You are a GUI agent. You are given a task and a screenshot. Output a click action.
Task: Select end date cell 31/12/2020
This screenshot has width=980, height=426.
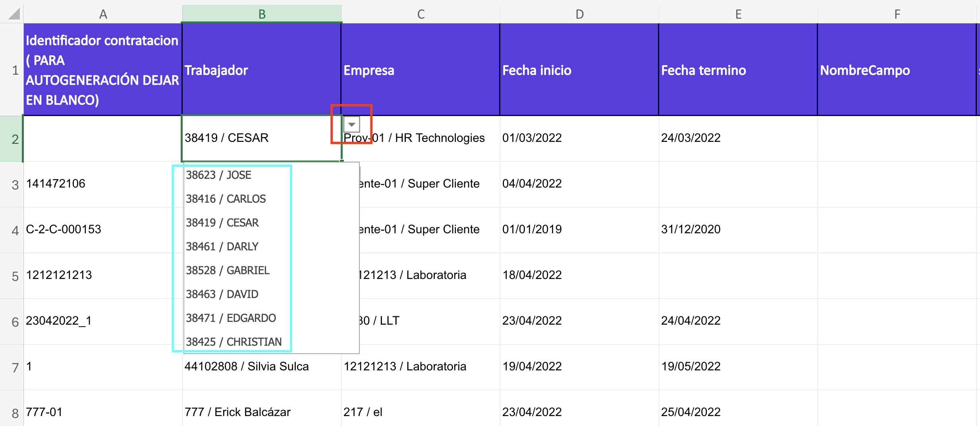point(738,230)
